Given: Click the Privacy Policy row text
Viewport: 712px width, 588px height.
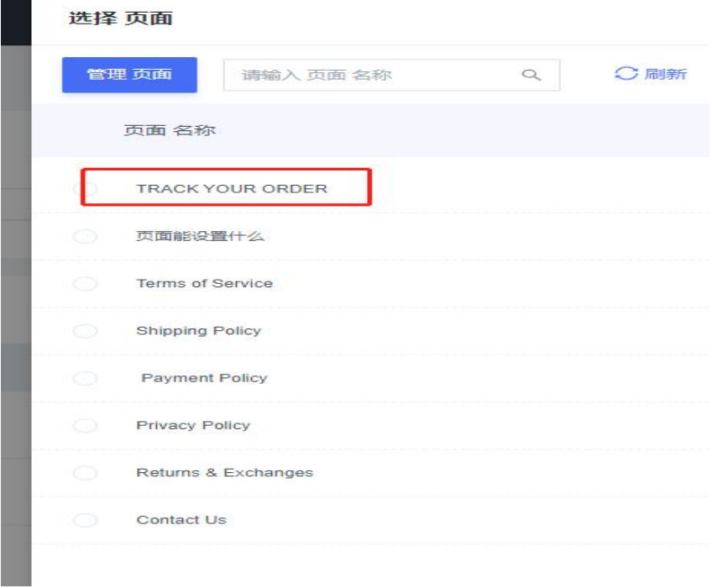Looking at the screenshot, I should [x=193, y=426].
